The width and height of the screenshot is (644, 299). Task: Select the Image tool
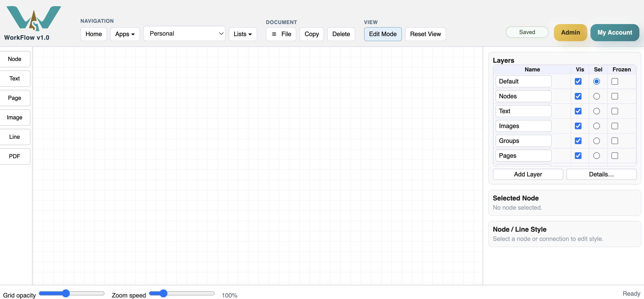click(x=15, y=118)
